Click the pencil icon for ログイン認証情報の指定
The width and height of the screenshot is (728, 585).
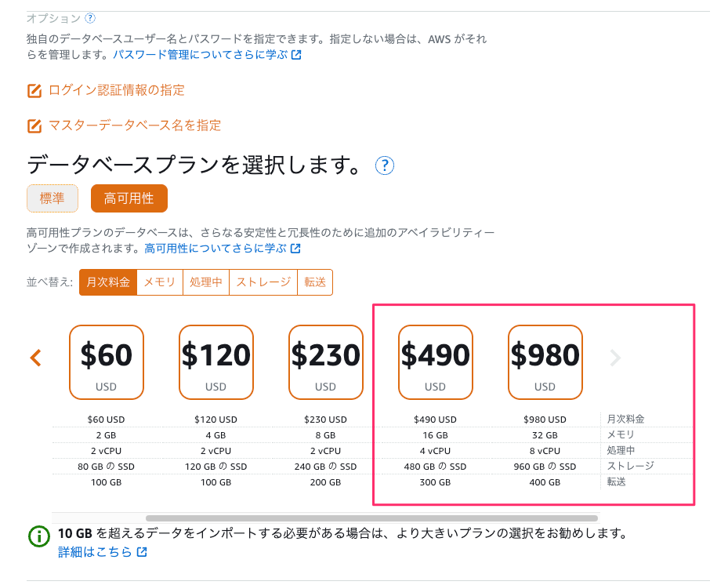coord(33,90)
